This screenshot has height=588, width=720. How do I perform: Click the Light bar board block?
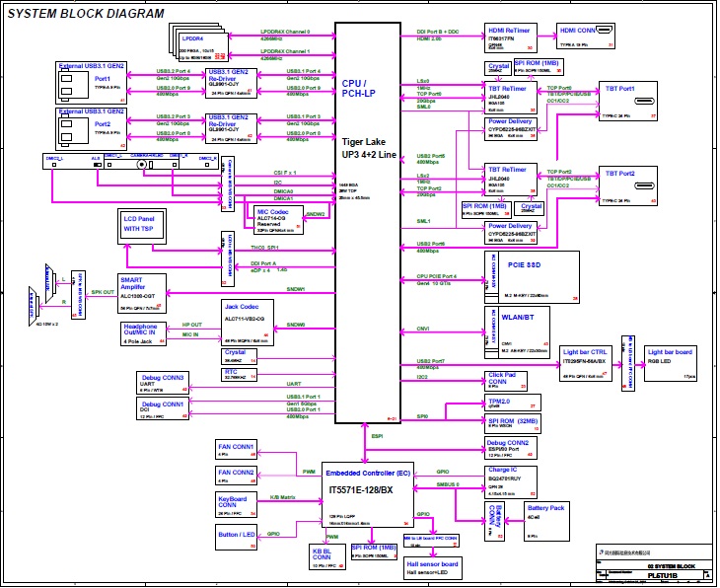pyautogui.click(x=671, y=363)
